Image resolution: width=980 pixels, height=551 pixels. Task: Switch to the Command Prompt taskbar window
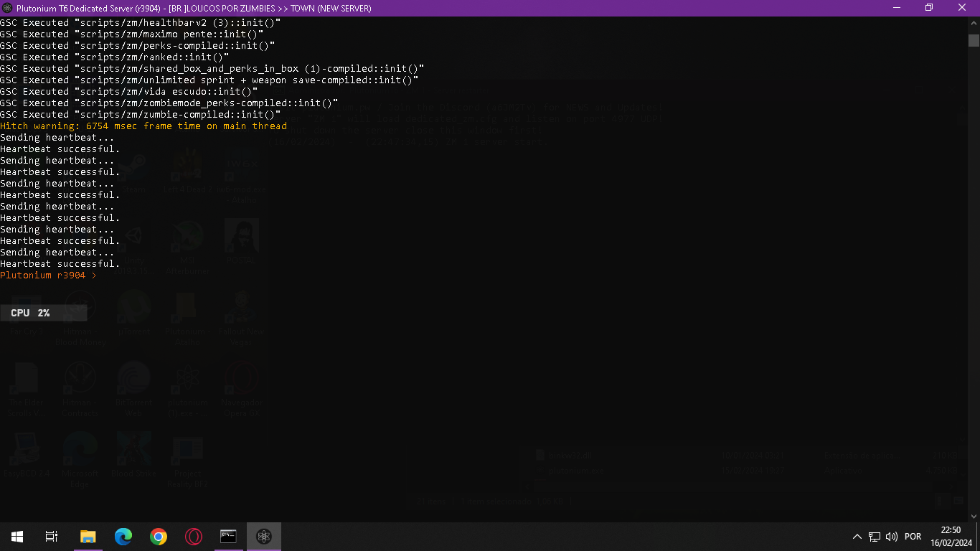[x=229, y=537]
